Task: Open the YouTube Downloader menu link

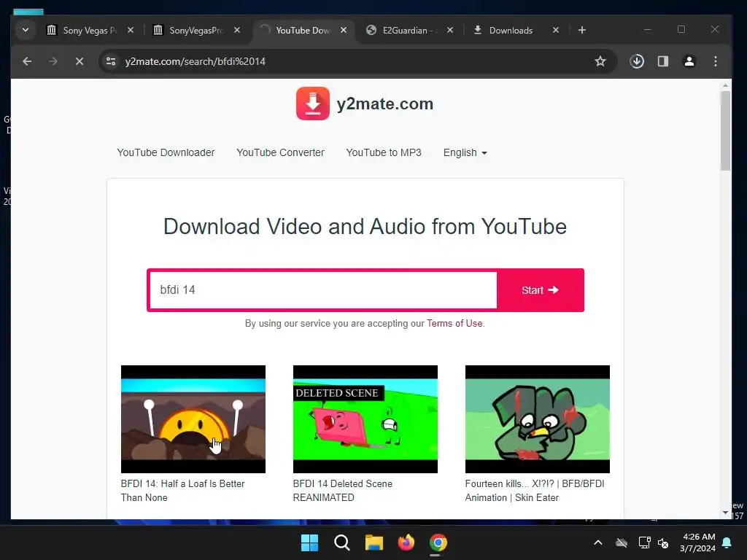Action: tap(166, 152)
